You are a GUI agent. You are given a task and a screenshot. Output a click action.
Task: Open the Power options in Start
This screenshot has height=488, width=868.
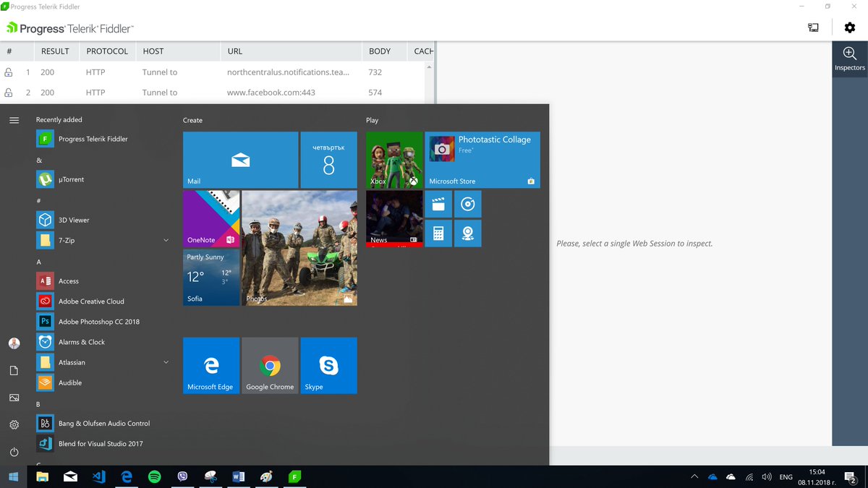[14, 452]
